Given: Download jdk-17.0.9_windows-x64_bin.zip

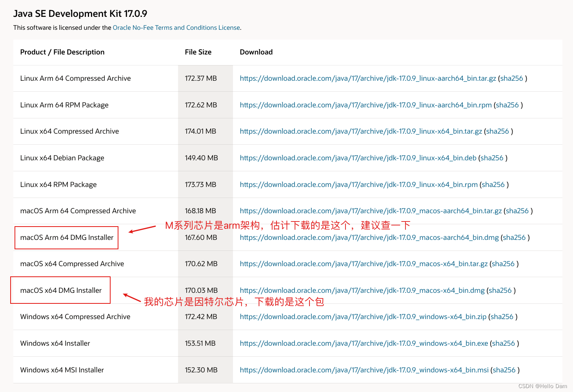Looking at the screenshot, I should pos(363,317).
